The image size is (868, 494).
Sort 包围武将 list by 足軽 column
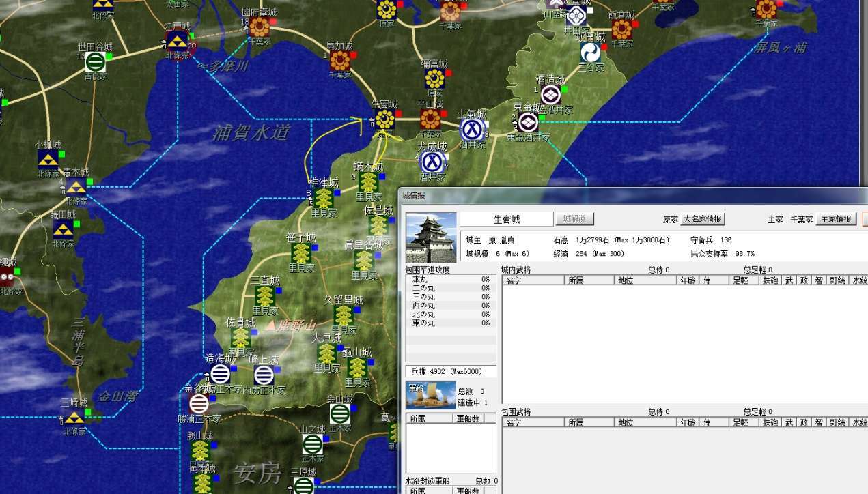click(x=744, y=422)
